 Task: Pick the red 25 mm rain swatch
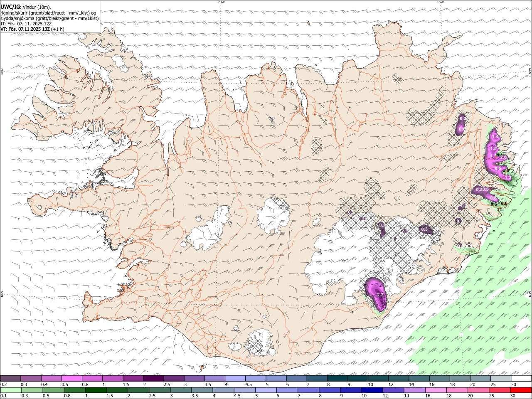click(x=500, y=390)
